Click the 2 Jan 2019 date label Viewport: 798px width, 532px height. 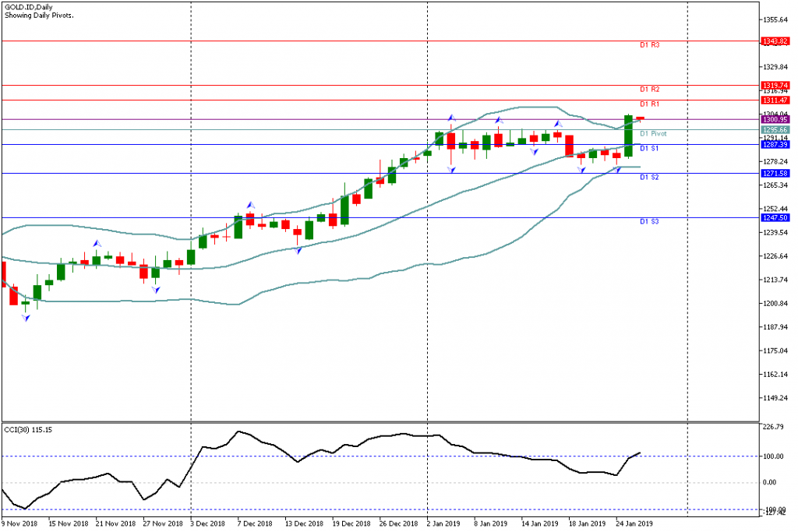pyautogui.click(x=445, y=524)
